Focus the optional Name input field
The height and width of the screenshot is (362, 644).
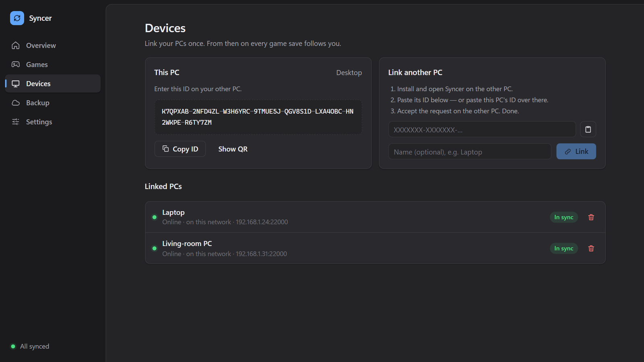[x=470, y=152]
